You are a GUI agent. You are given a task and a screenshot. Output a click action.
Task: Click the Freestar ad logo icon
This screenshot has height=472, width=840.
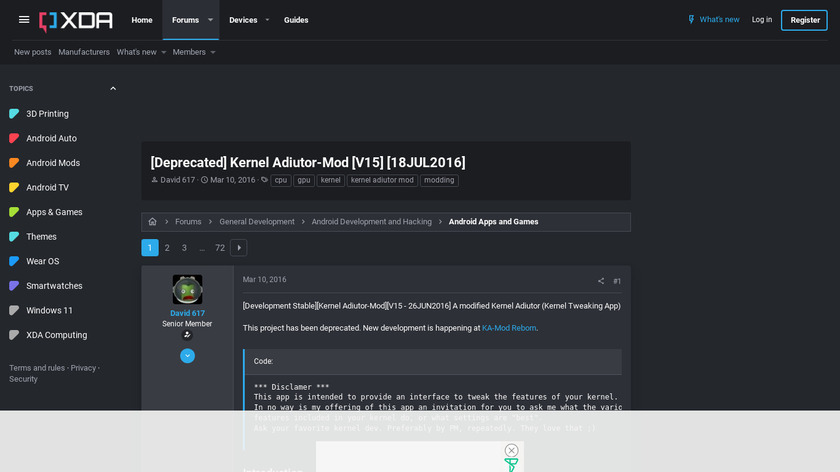pyautogui.click(x=511, y=465)
